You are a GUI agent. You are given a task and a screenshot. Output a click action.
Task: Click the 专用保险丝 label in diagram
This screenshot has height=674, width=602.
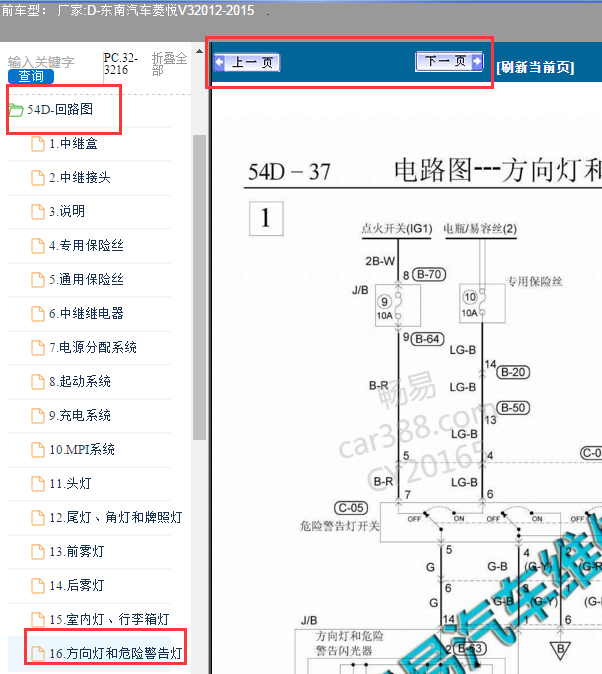534,282
